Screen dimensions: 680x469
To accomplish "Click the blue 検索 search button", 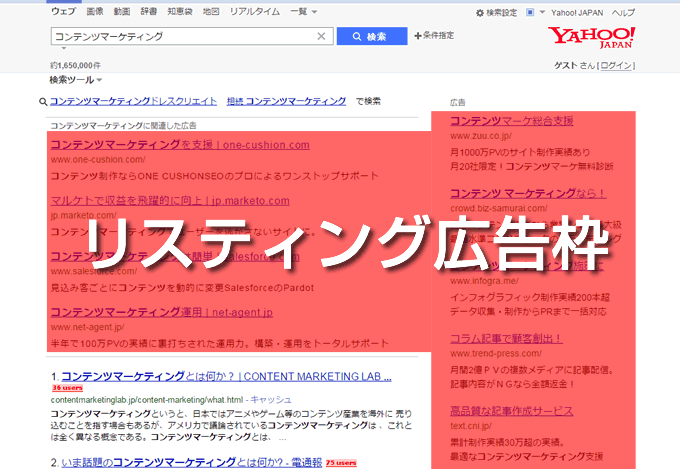I will 372,36.
